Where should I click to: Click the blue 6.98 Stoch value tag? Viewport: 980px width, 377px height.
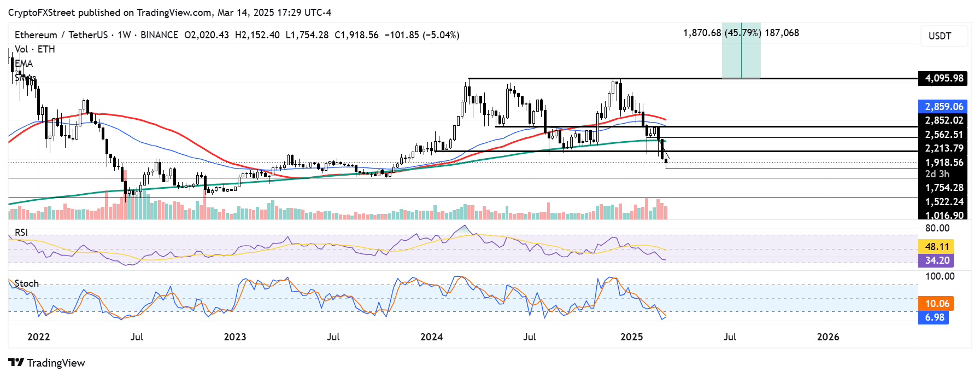pyautogui.click(x=934, y=317)
